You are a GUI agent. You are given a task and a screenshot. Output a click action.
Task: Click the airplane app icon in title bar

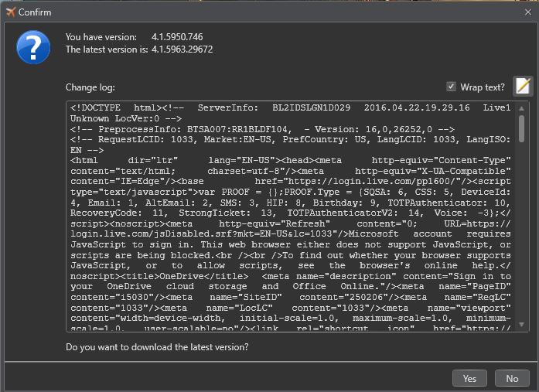pyautogui.click(x=11, y=12)
